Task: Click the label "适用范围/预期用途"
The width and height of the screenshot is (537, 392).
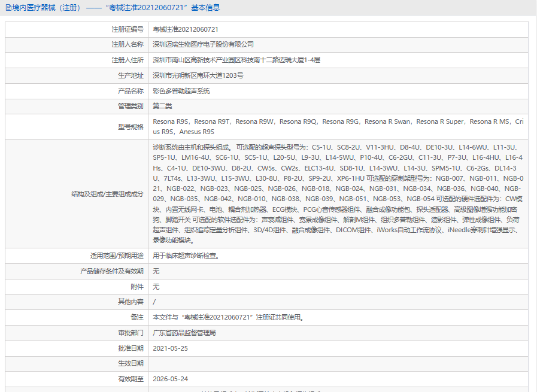Action: [x=117, y=256]
